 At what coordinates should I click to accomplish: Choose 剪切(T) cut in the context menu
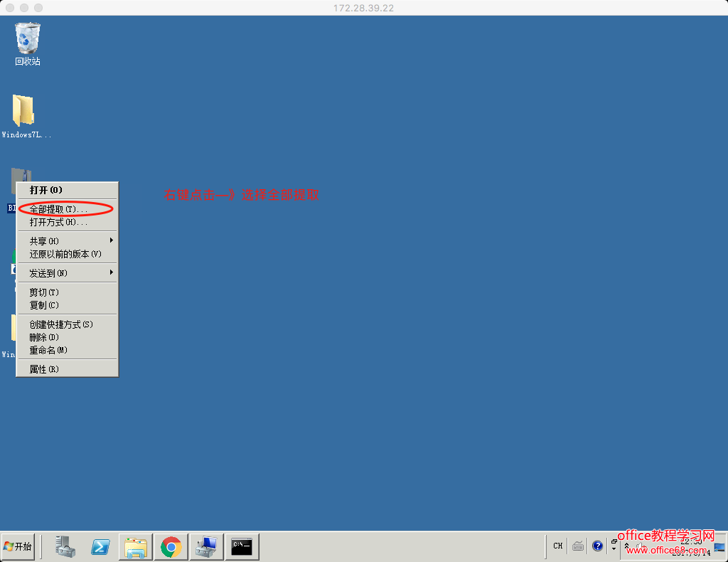pyautogui.click(x=68, y=292)
